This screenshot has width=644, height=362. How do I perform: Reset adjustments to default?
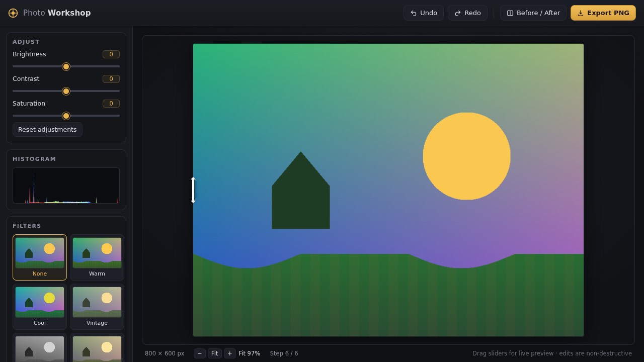click(47, 130)
